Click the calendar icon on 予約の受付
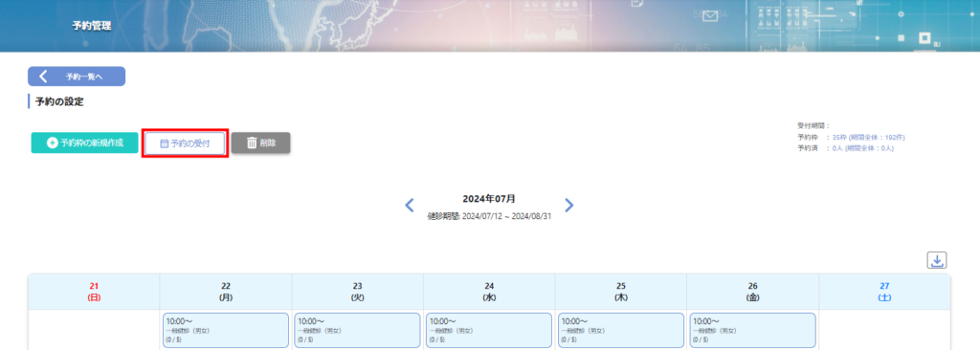The image size is (980, 350). [165, 143]
